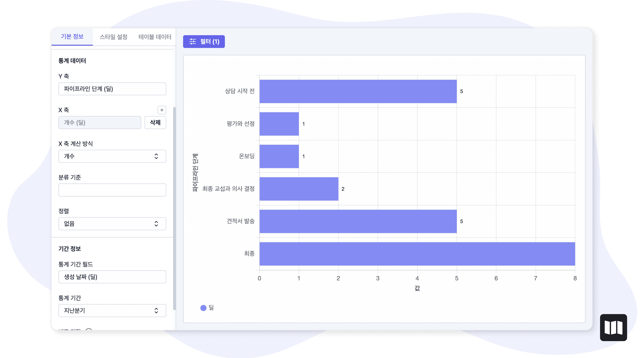
Task: Open the 필터 (1) button
Action: click(204, 42)
